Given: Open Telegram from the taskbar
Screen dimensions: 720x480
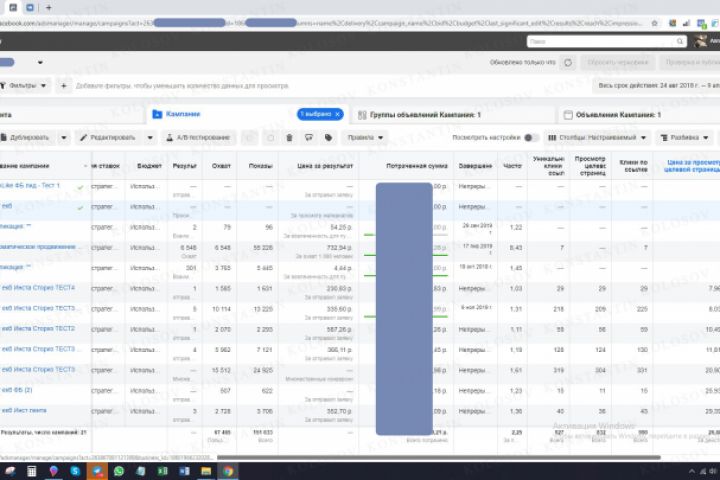Looking at the screenshot, I should click(97, 471).
